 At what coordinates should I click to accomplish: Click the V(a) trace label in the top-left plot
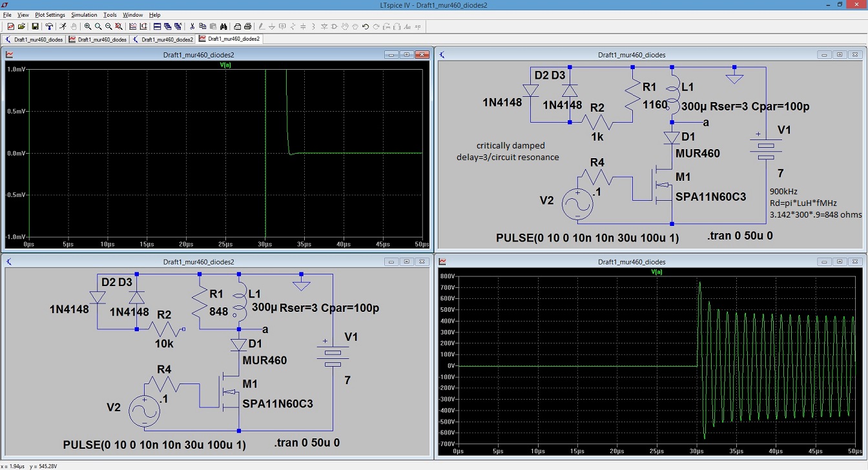[x=225, y=65]
